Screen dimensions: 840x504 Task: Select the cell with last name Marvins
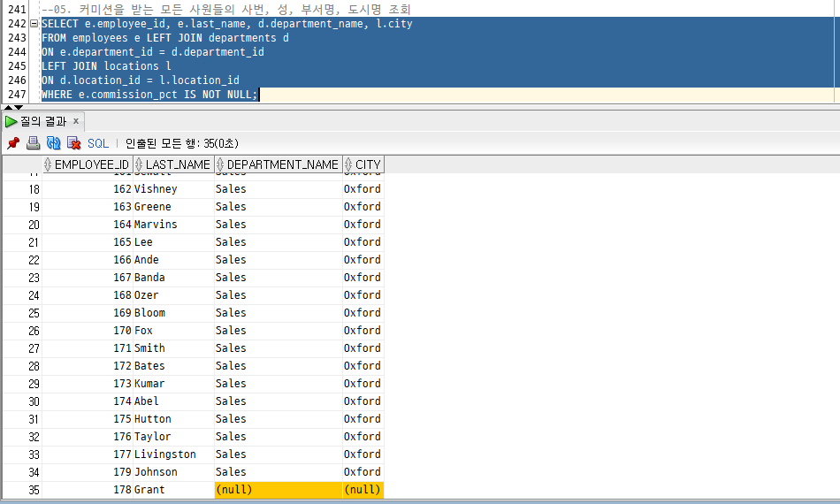[173, 225]
